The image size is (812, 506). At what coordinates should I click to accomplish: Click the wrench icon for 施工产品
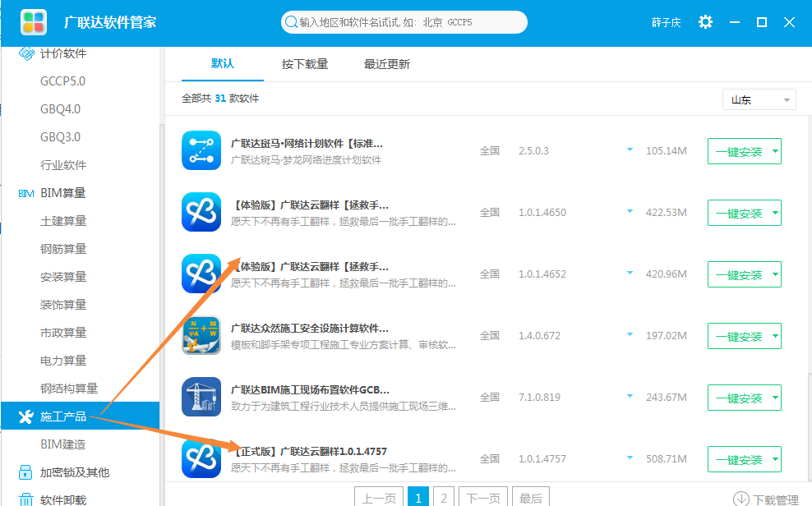click(x=26, y=416)
